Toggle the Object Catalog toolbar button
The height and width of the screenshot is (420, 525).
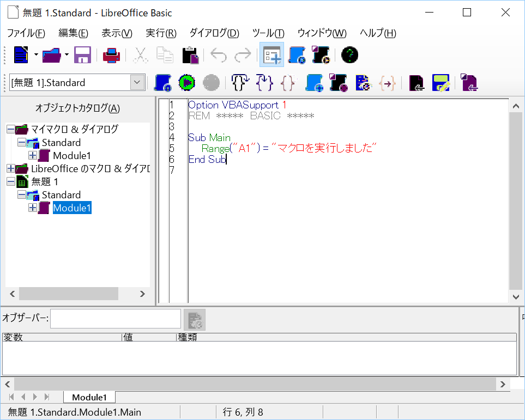pos(272,55)
